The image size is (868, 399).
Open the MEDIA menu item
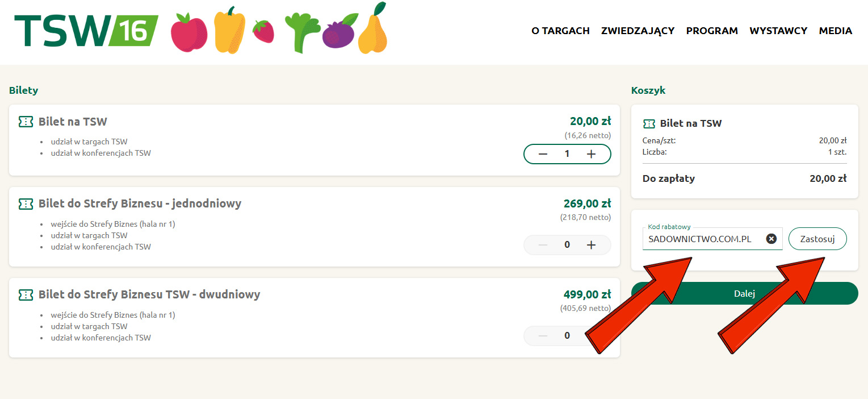click(835, 31)
